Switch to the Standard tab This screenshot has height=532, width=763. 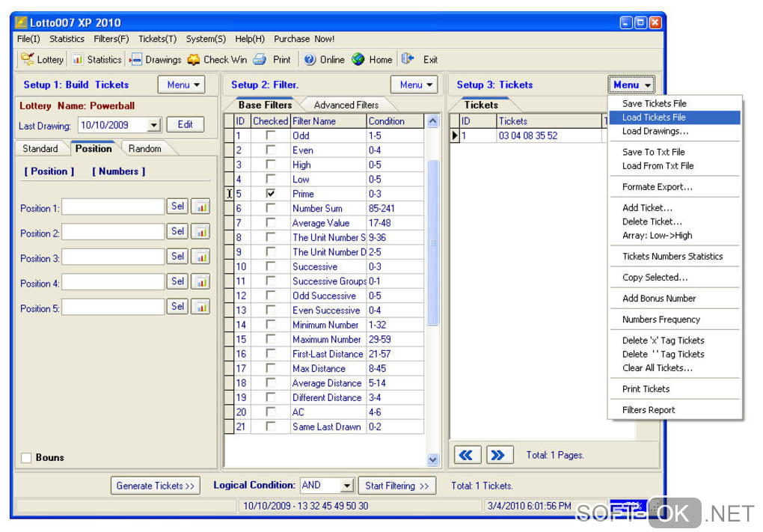(40, 148)
